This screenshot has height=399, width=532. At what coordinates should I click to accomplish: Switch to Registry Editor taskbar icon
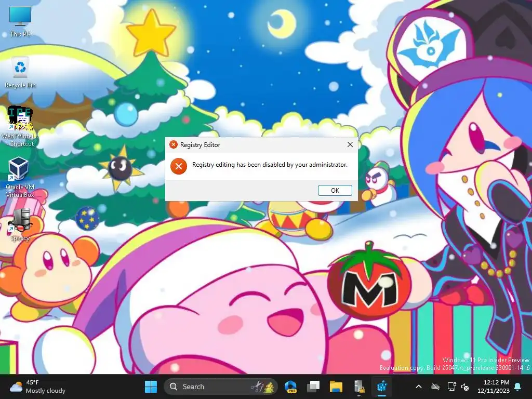coord(382,387)
